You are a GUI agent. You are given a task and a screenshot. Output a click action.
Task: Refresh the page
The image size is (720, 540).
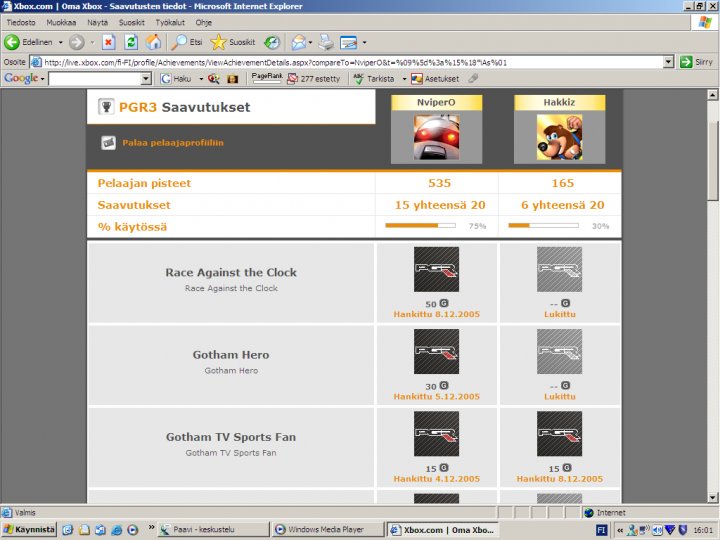131,42
